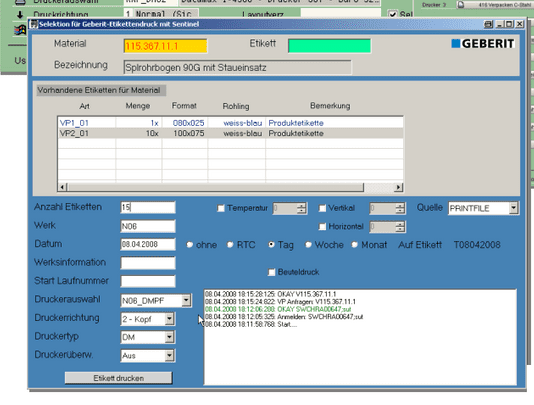534x405 pixels.
Task: Click the Menge column header
Action: click(138, 106)
